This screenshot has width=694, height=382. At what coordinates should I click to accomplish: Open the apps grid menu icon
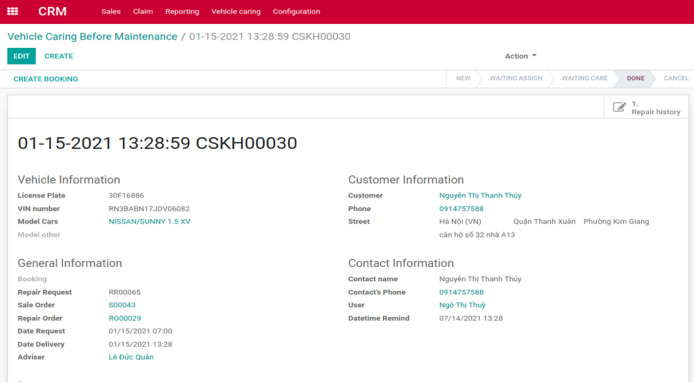[x=12, y=11]
